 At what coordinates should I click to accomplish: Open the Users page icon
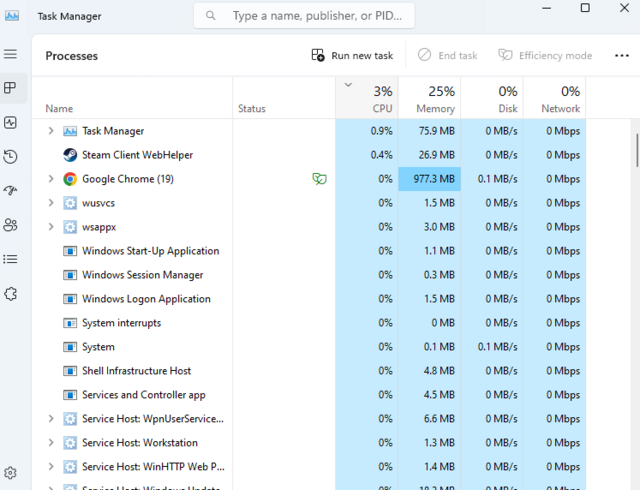click(10, 225)
